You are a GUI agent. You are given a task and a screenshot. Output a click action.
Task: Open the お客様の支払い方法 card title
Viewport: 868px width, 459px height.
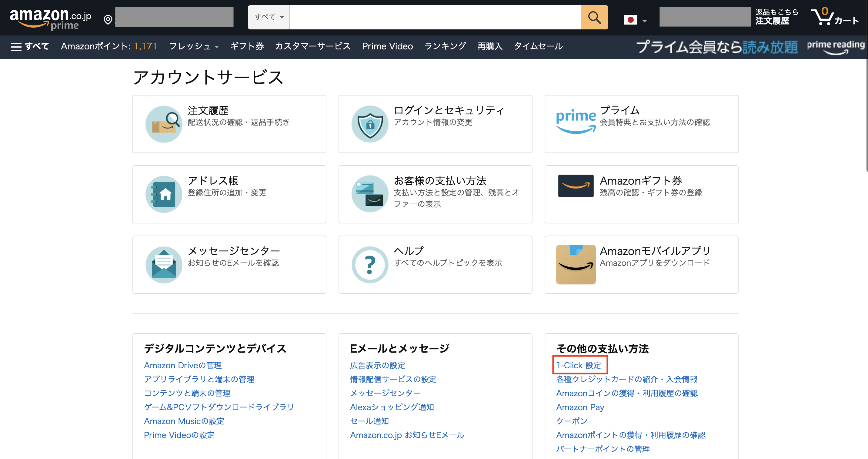(x=440, y=181)
